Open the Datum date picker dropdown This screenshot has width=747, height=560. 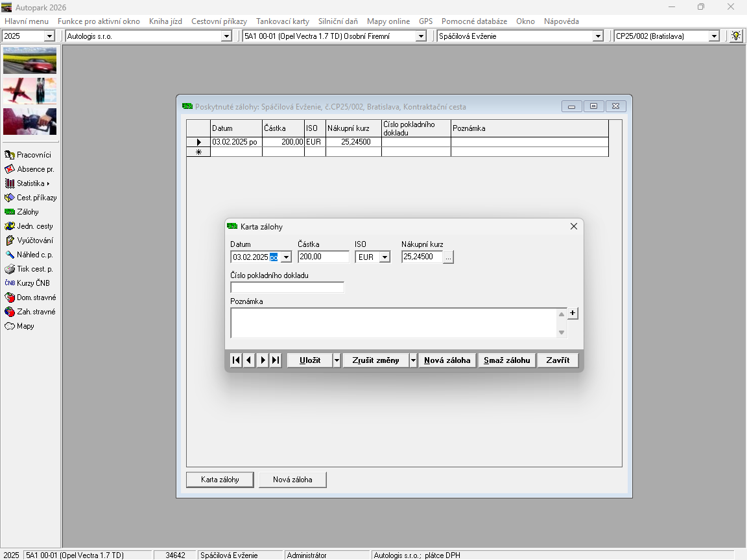286,257
